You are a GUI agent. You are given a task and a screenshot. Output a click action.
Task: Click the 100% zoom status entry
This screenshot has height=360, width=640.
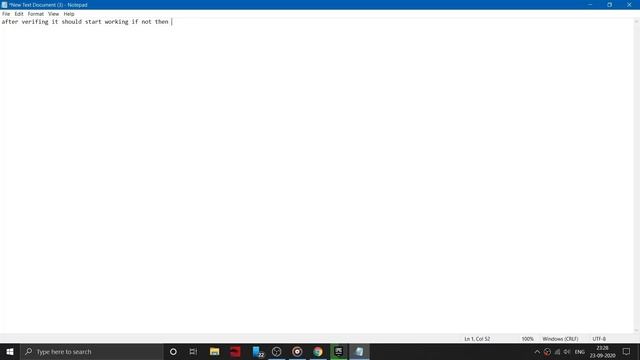[x=527, y=339]
